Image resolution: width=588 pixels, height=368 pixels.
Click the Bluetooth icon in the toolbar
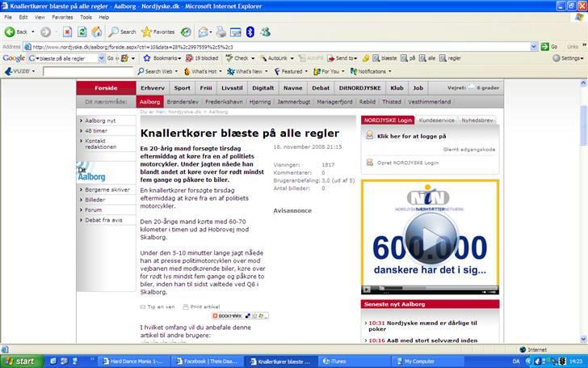250,32
